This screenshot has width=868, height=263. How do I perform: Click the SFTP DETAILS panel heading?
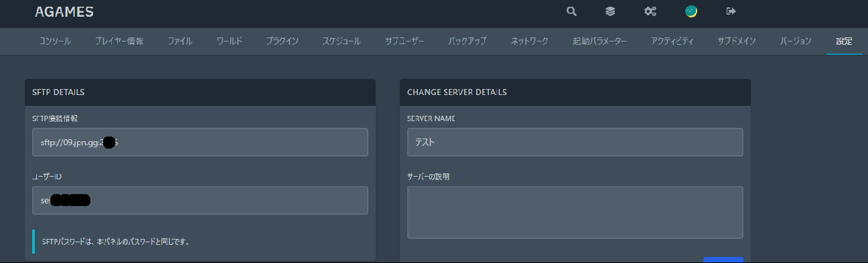point(58,92)
